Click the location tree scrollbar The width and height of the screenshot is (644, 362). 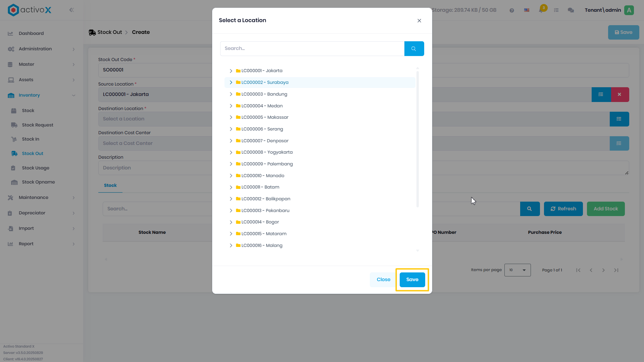[417, 139]
